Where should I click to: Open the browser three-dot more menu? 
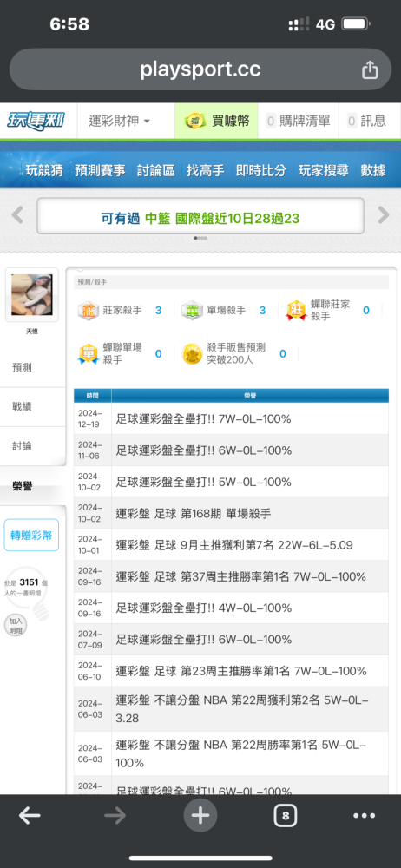point(364,815)
